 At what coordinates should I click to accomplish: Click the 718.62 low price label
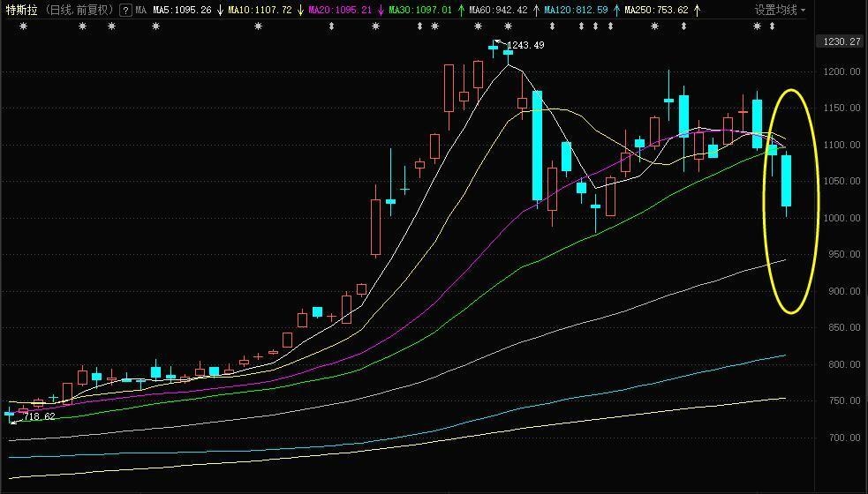[39, 415]
